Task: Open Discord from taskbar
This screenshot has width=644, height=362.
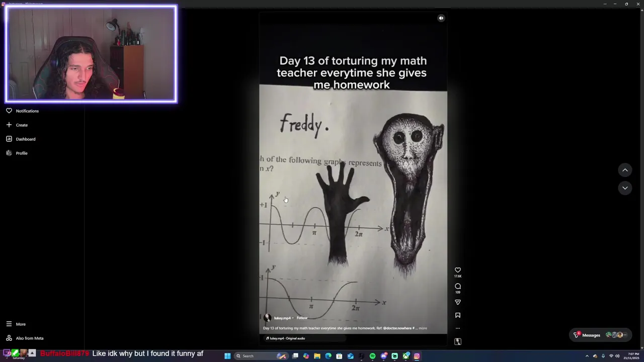Action: (x=384, y=356)
